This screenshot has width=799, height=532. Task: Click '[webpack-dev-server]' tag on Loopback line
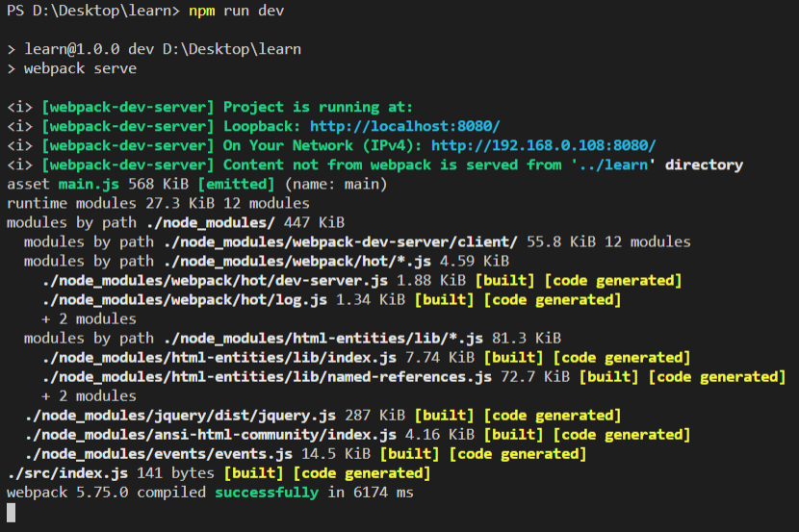pos(128,126)
